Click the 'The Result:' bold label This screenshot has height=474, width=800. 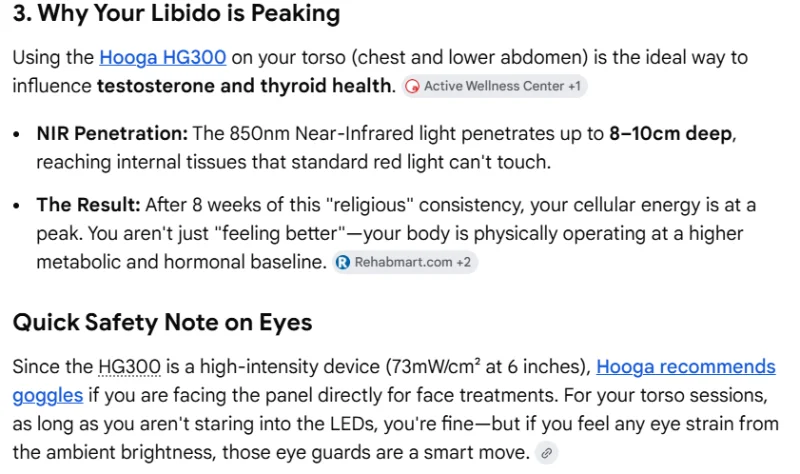[88, 205]
